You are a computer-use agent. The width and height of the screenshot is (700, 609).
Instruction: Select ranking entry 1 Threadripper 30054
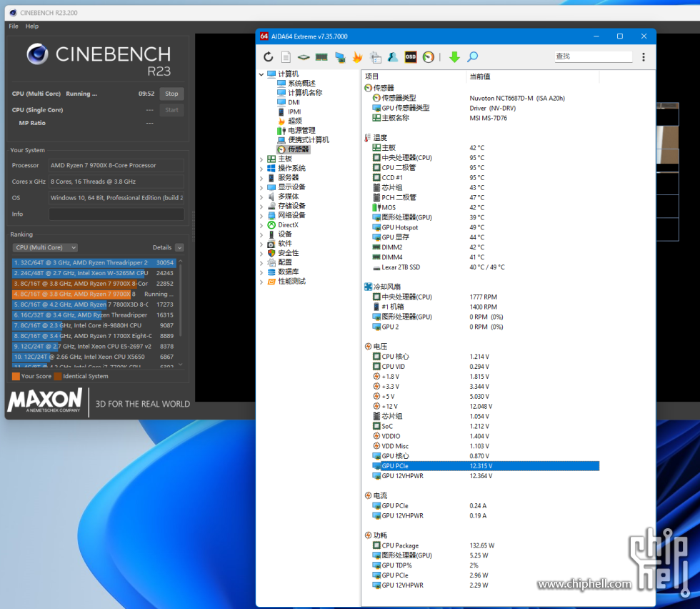tap(94, 263)
